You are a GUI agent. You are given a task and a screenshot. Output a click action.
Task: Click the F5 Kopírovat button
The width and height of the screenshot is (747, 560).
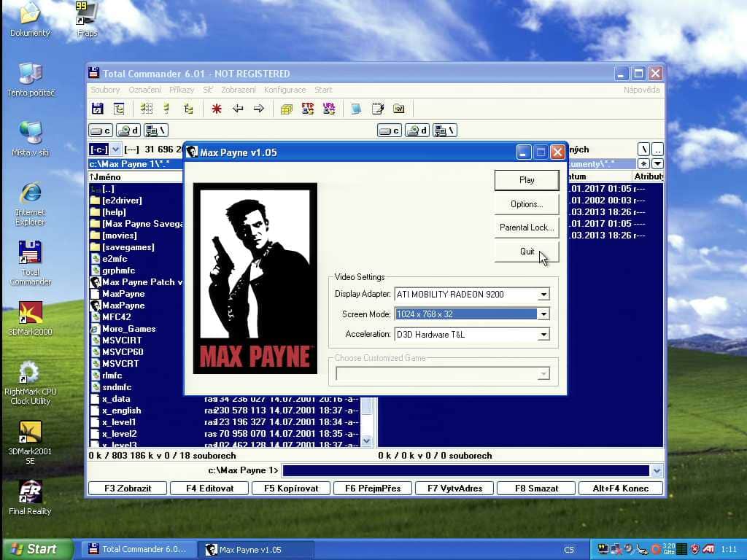coord(291,488)
